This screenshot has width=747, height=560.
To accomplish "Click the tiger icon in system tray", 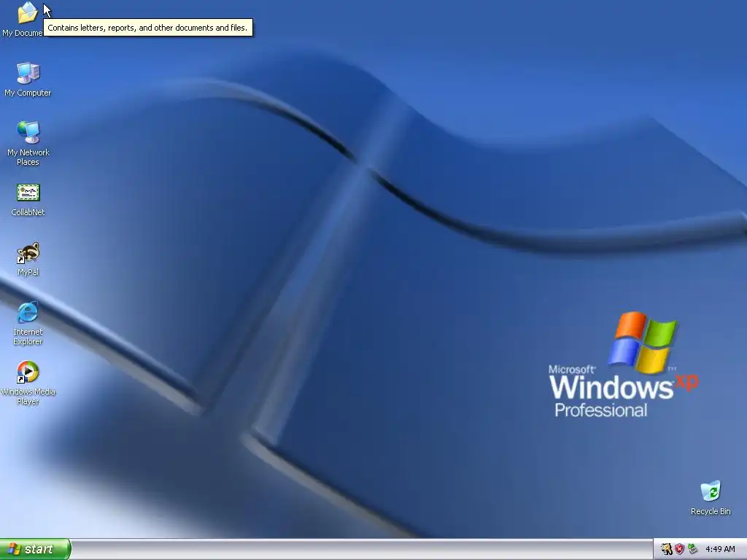I will pyautogui.click(x=667, y=549).
